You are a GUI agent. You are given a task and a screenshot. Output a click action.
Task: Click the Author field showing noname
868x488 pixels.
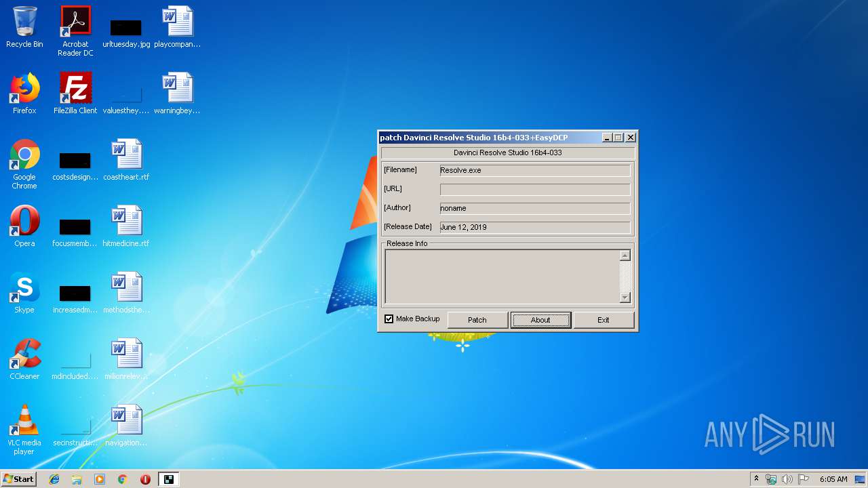click(535, 208)
